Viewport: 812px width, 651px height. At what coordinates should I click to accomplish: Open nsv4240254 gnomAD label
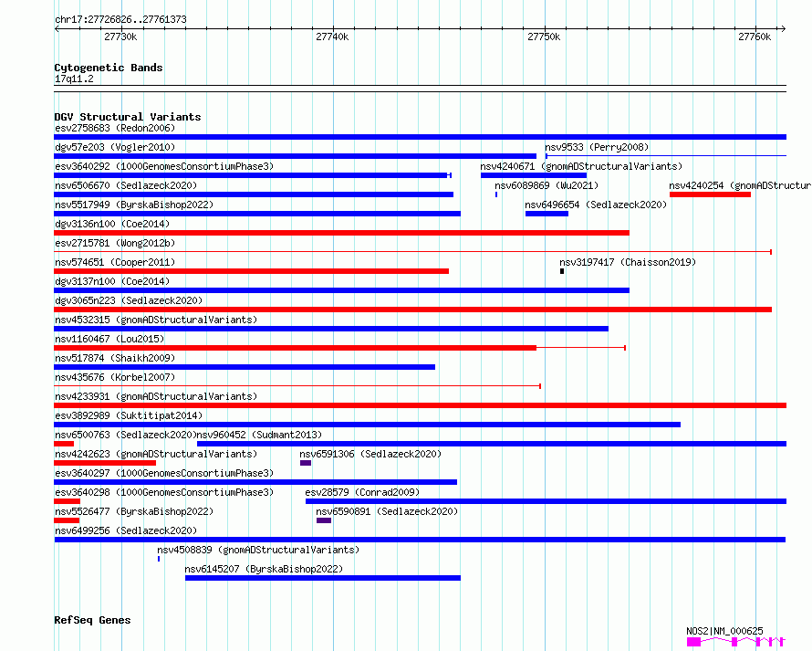coord(740,185)
